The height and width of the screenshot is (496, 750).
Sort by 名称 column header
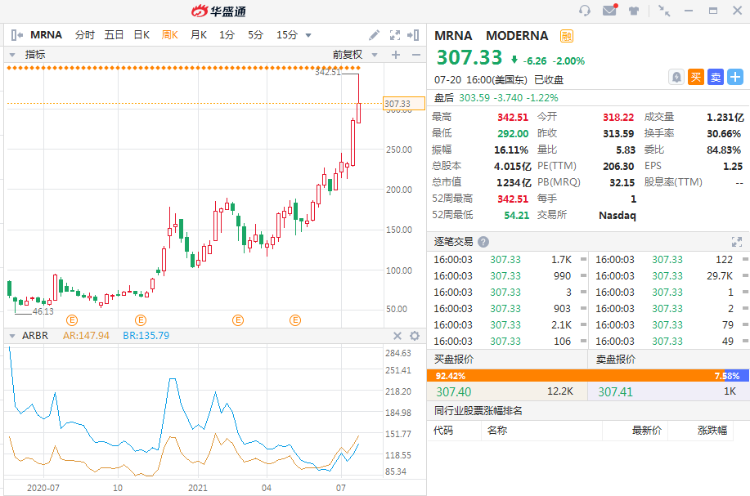497,430
